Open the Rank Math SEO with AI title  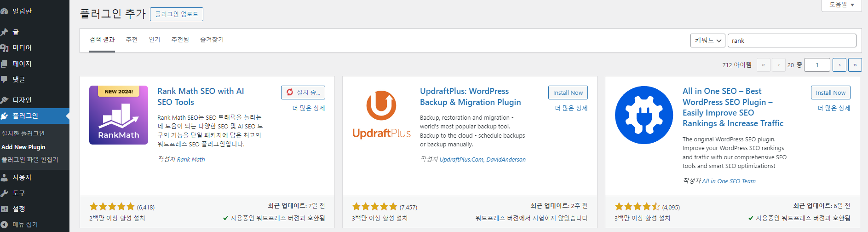click(x=201, y=97)
